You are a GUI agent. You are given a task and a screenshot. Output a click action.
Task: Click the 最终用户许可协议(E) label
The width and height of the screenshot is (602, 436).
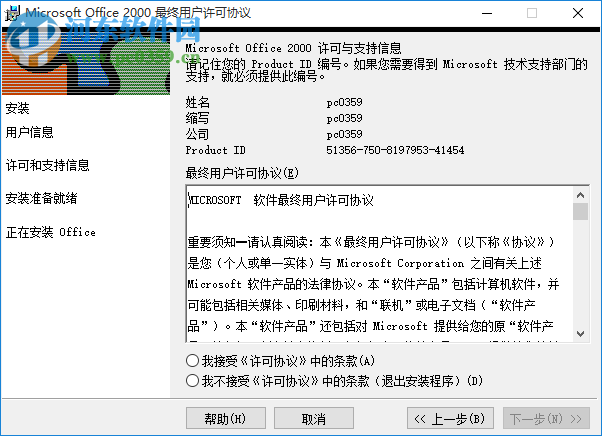242,173
